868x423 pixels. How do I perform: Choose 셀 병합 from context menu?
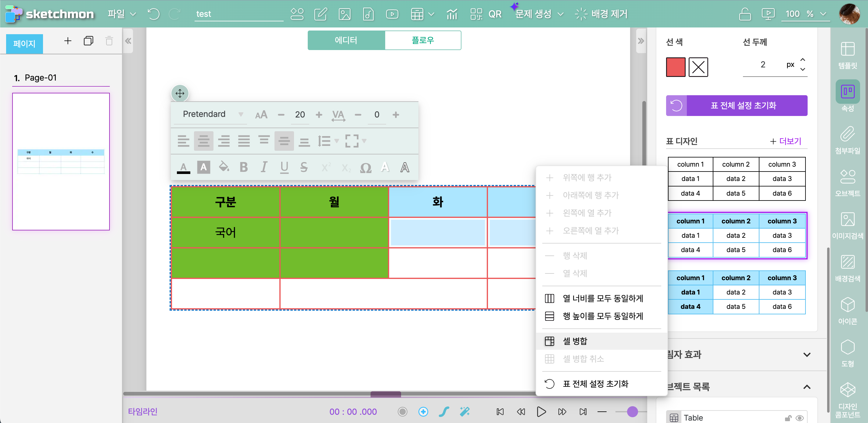coord(575,341)
